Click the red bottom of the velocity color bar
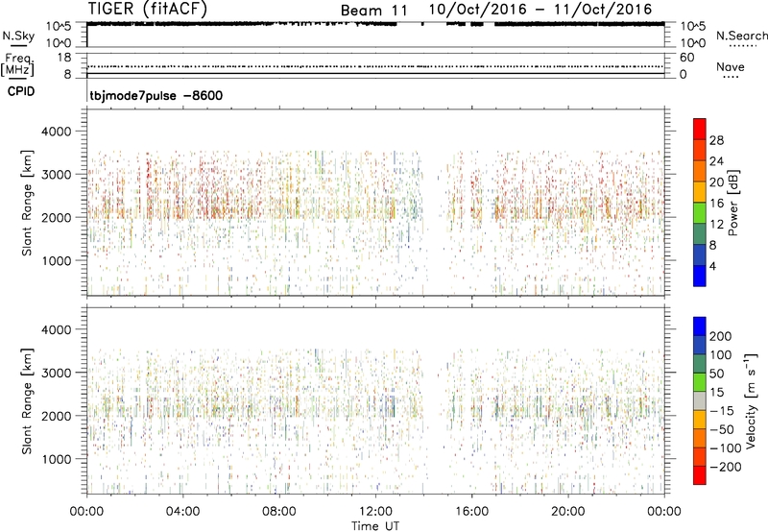 700,475
